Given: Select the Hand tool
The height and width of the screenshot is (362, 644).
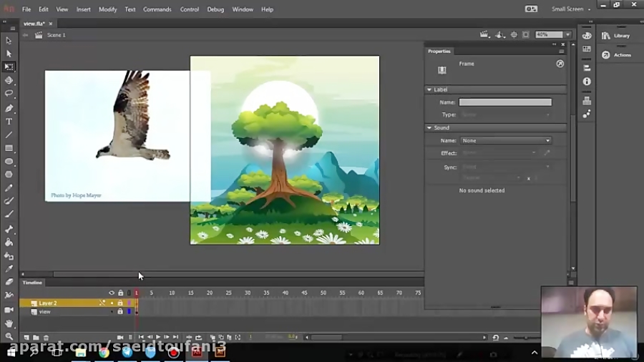Looking at the screenshot, I should click(x=9, y=323).
